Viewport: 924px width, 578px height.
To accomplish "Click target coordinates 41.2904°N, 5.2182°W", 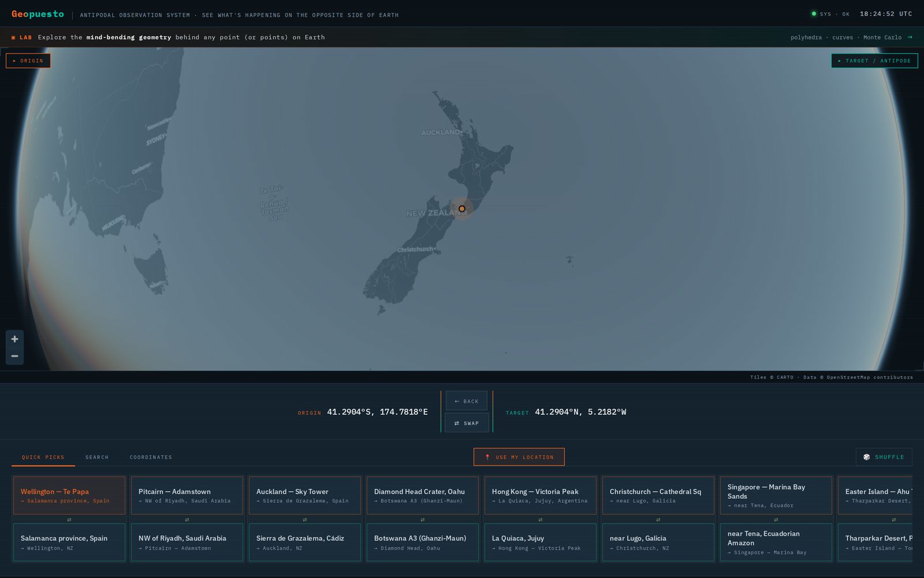I will coord(580,412).
